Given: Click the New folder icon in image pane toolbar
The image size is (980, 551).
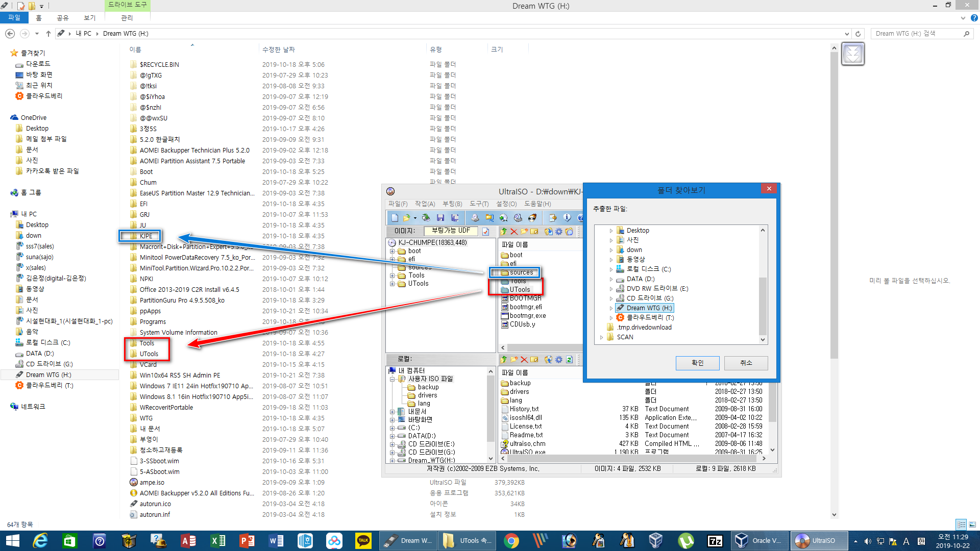Looking at the screenshot, I should [524, 232].
